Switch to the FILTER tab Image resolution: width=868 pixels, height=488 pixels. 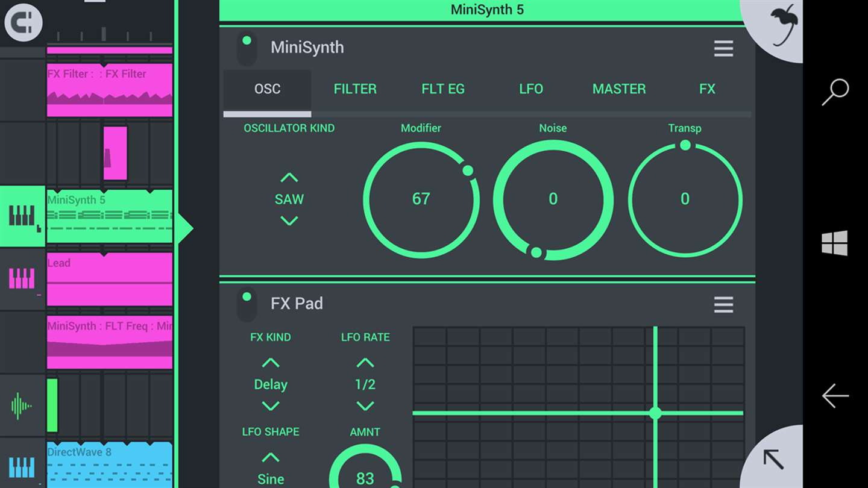point(355,89)
